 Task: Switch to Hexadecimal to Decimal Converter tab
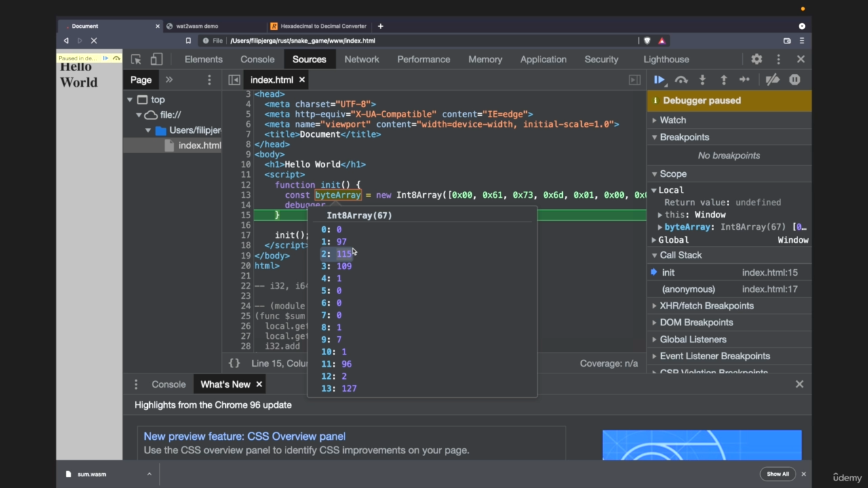[318, 26]
